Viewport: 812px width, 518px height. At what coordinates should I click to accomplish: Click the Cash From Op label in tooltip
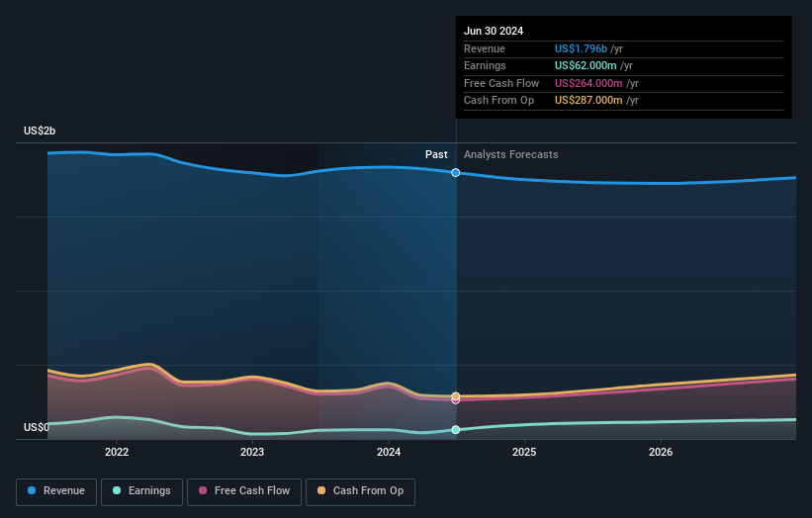coord(498,101)
